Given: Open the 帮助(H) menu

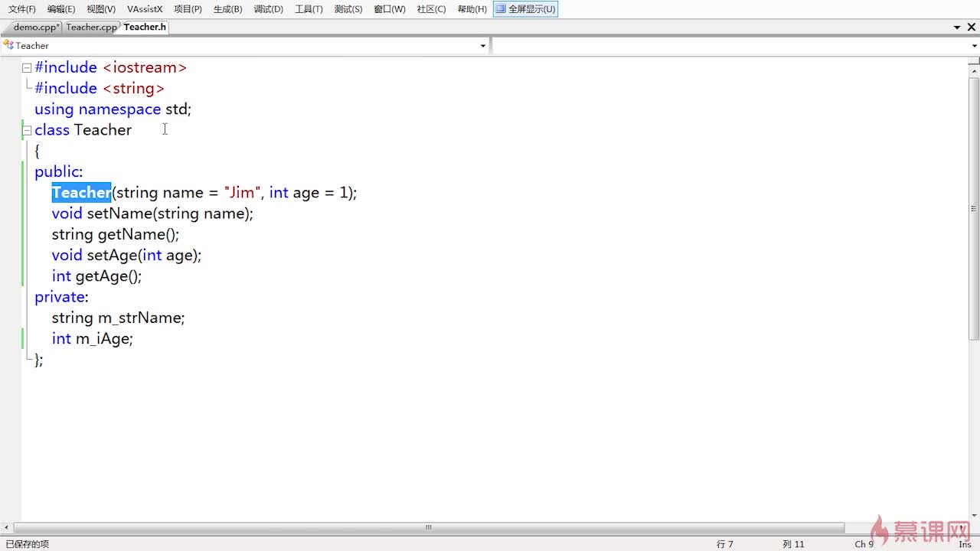Looking at the screenshot, I should click(472, 9).
